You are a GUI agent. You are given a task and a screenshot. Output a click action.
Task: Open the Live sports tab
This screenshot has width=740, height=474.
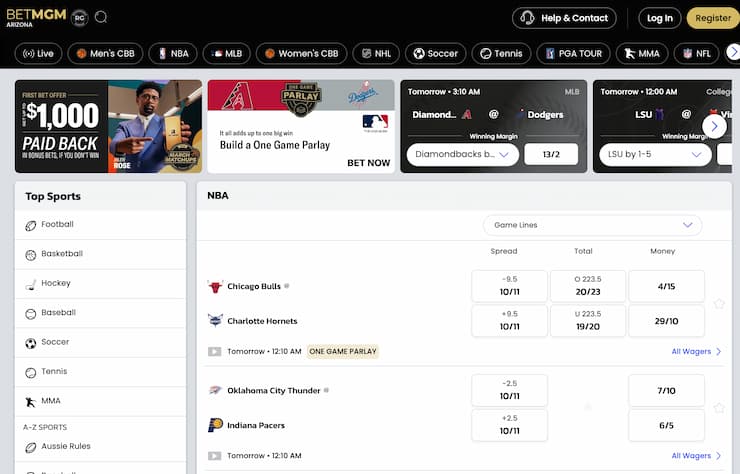pos(38,53)
